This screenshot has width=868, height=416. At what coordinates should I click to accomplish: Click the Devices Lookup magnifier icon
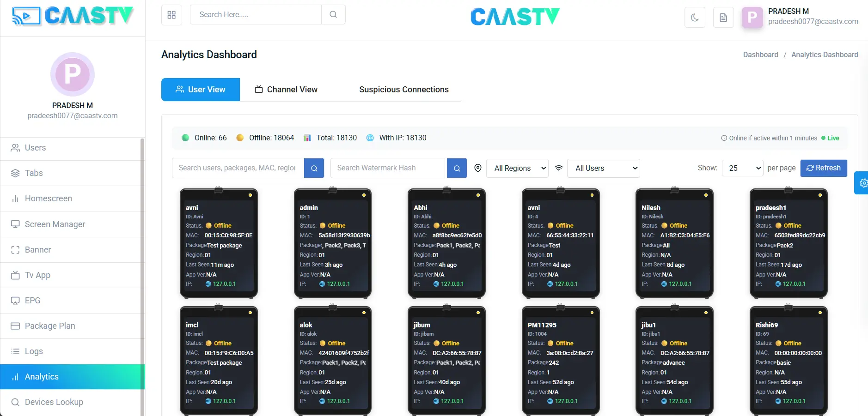15,402
